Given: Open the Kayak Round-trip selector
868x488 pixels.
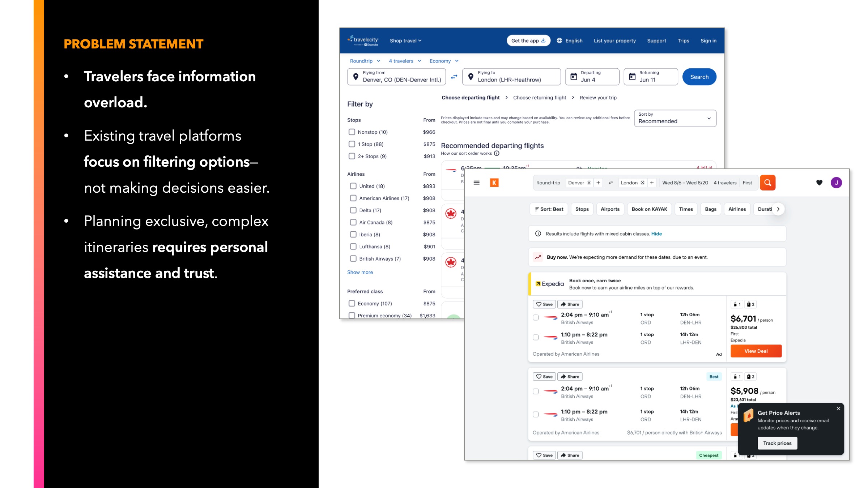Looking at the screenshot, I should (548, 183).
